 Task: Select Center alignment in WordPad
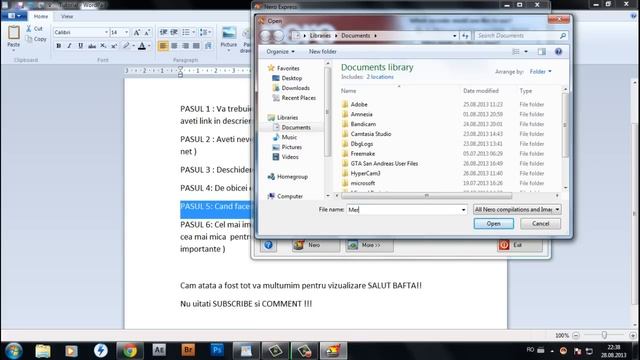174,46
